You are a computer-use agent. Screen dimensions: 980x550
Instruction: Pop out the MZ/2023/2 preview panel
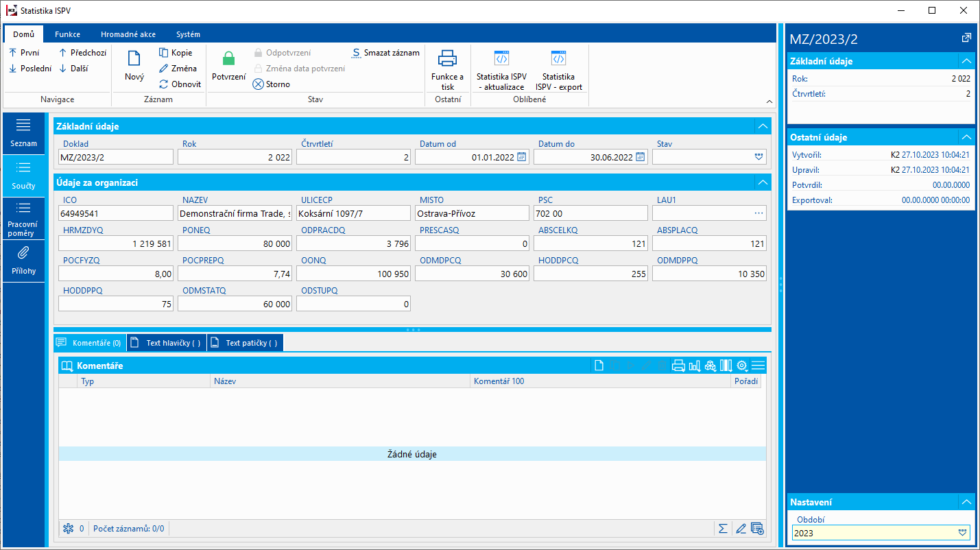[966, 38]
